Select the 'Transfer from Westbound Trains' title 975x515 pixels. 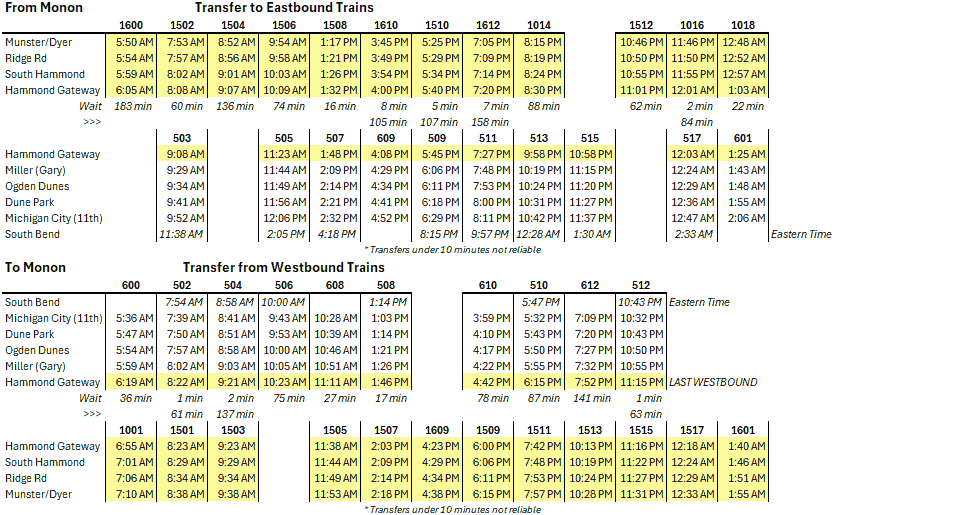(x=283, y=267)
